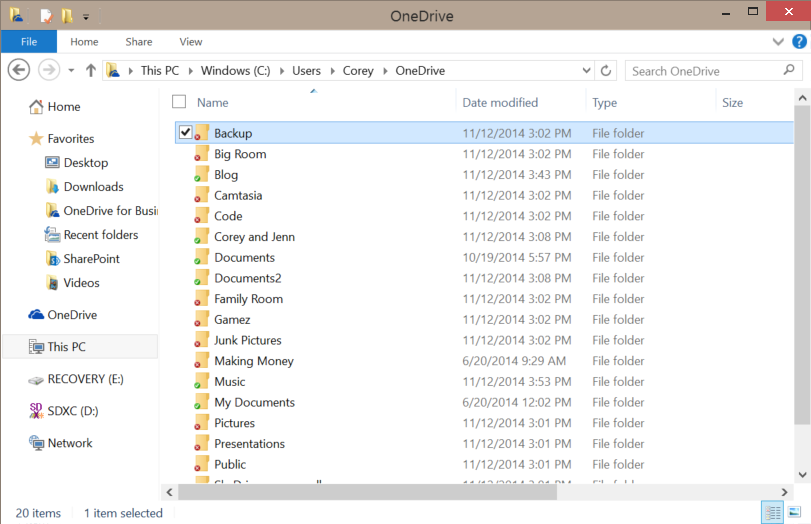Viewport: 811px width, 524px height.
Task: Click the Recent folders icon
Action: pos(52,235)
